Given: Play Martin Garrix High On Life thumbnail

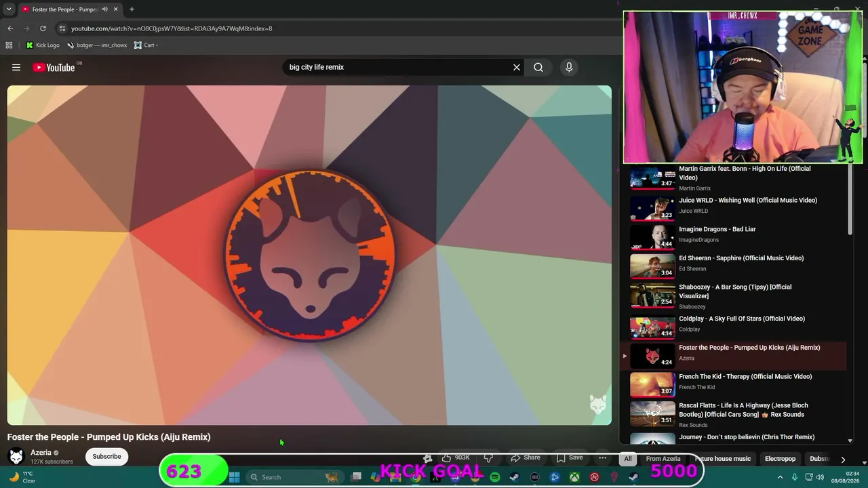Looking at the screenshot, I should pyautogui.click(x=652, y=178).
